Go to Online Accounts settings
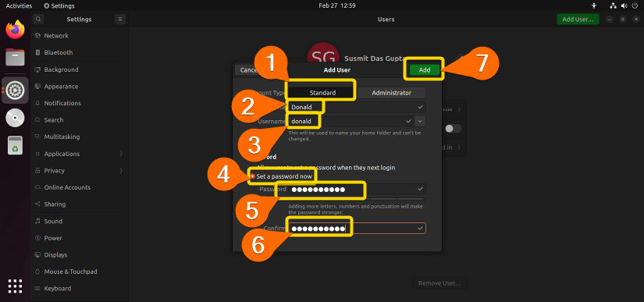The height and width of the screenshot is (302, 644). 80,187
